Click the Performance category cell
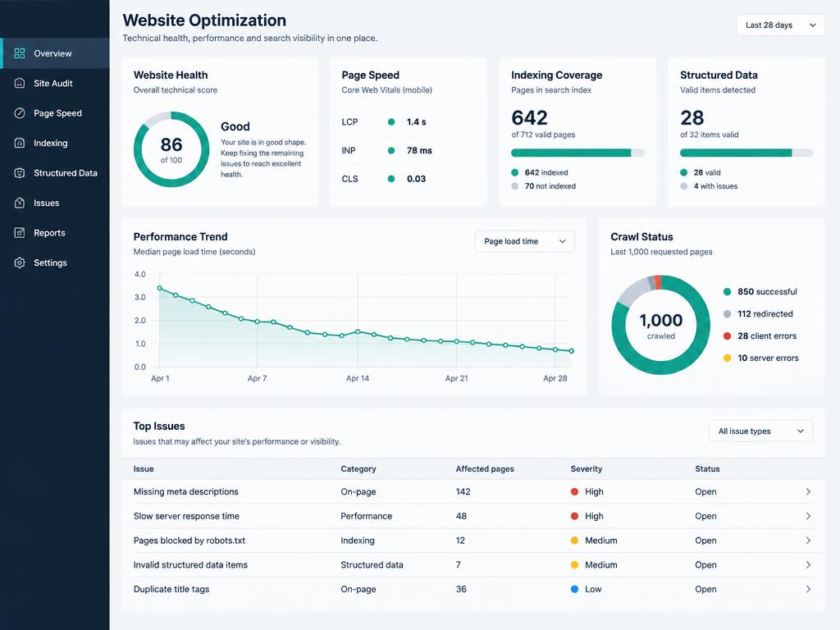Viewport: 840px width, 630px height. pyautogui.click(x=367, y=516)
